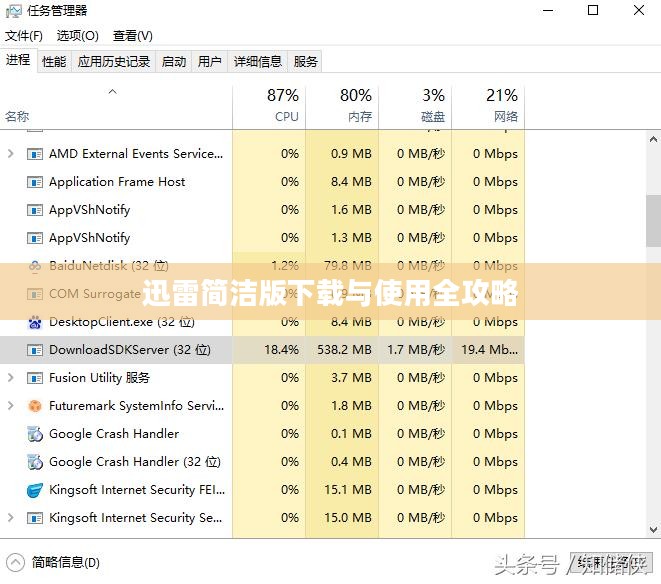Select the 进程 tab
This screenshot has width=661, height=584.
[x=18, y=60]
